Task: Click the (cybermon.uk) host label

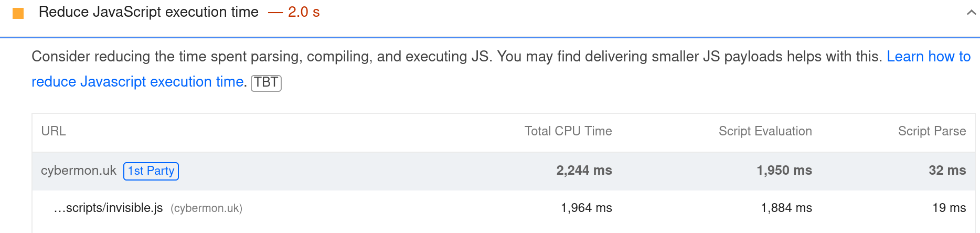Action: (x=206, y=208)
